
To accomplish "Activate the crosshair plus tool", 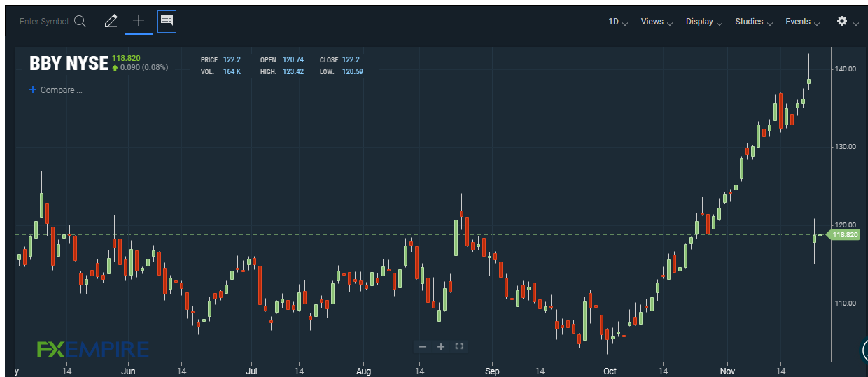I will coord(139,21).
